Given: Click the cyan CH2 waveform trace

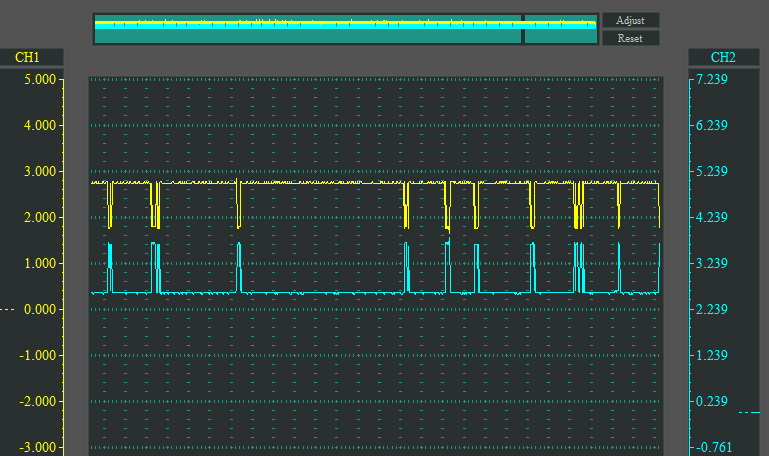Looking at the screenshot, I should (x=300, y=293).
